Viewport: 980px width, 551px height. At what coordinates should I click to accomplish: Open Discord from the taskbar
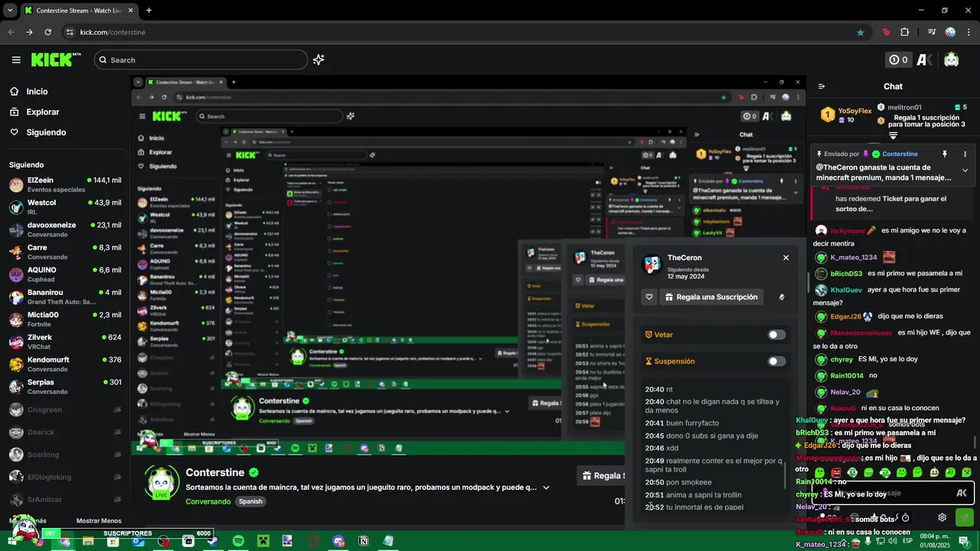(x=338, y=541)
